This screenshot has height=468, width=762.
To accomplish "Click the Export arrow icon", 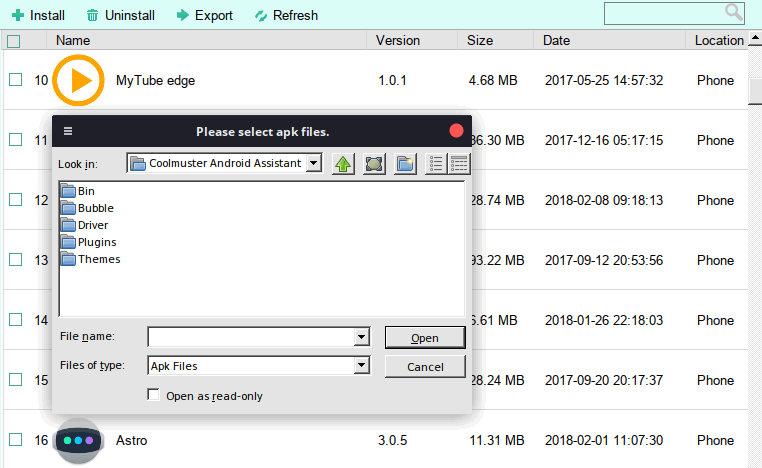I will click(183, 16).
